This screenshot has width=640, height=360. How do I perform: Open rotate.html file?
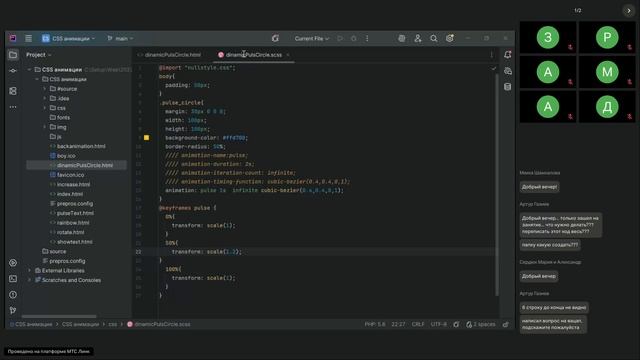coord(70,232)
